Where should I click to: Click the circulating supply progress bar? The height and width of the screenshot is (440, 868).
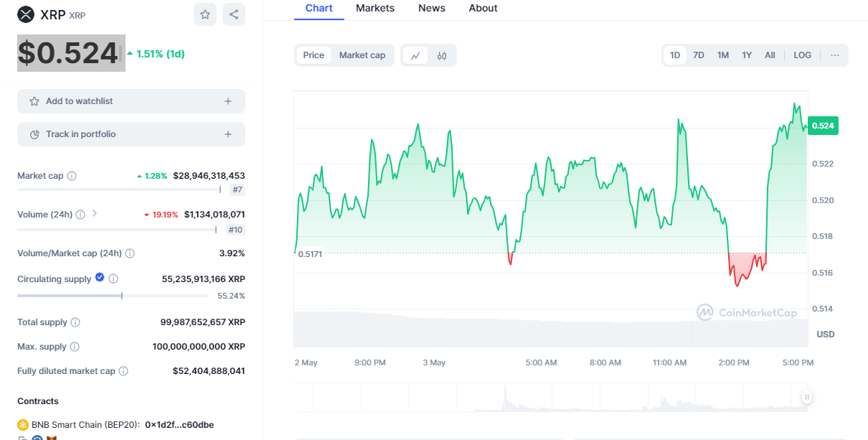point(113,296)
